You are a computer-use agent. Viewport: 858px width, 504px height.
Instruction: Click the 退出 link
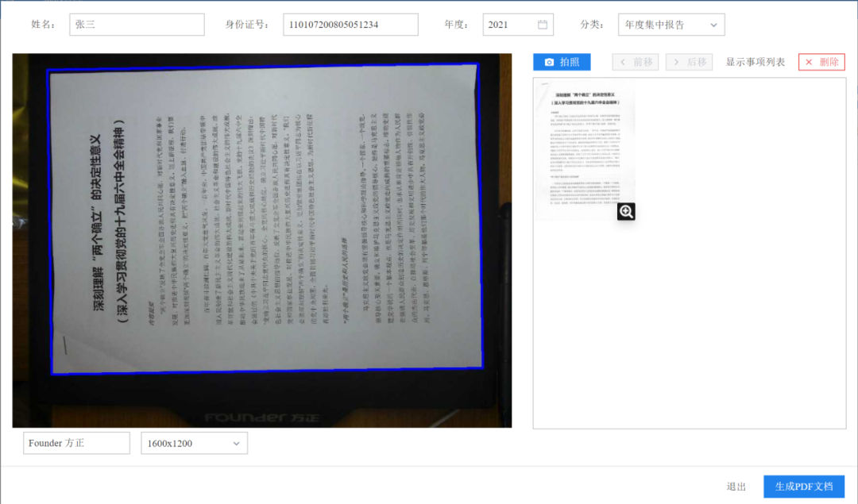pyautogui.click(x=736, y=487)
